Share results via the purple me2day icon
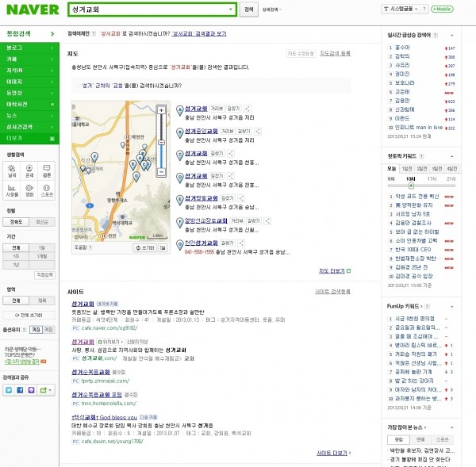 pos(31,390)
